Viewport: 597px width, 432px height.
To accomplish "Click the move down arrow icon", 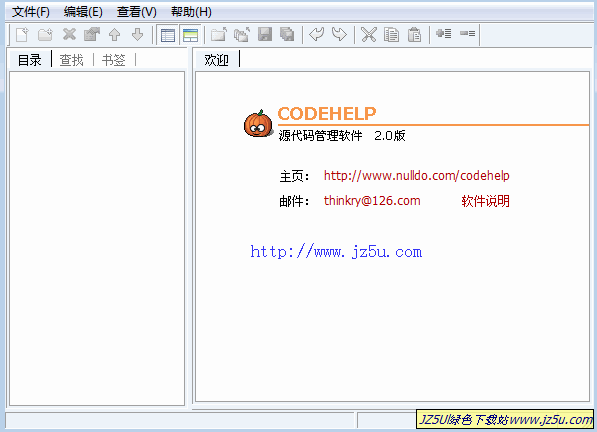I will (x=137, y=35).
